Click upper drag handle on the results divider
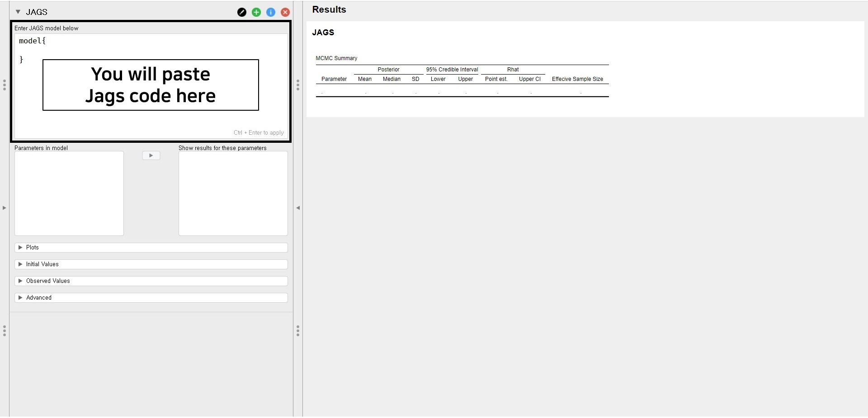 (298, 85)
